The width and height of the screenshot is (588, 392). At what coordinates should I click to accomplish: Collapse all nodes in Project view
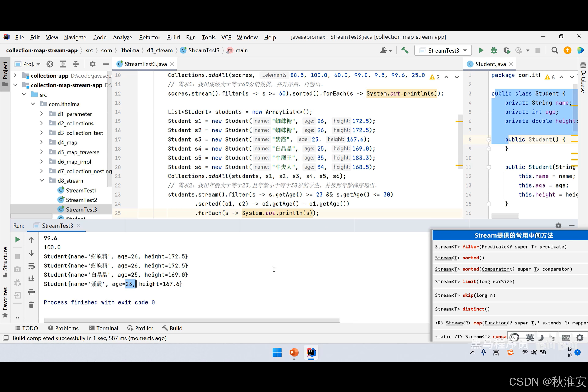(x=76, y=64)
